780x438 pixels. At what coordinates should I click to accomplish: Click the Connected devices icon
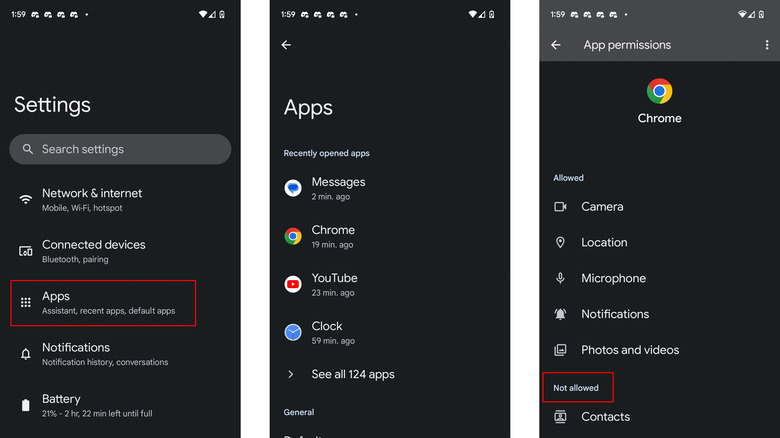[25, 251]
